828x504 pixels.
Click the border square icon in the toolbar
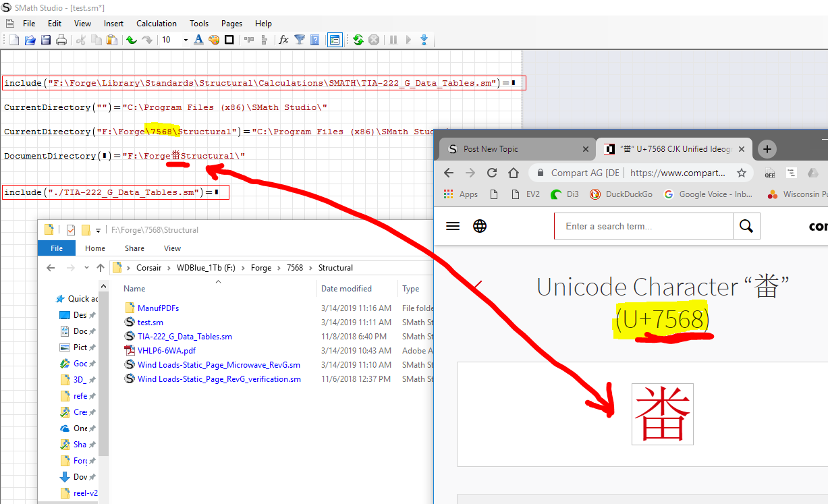(229, 39)
